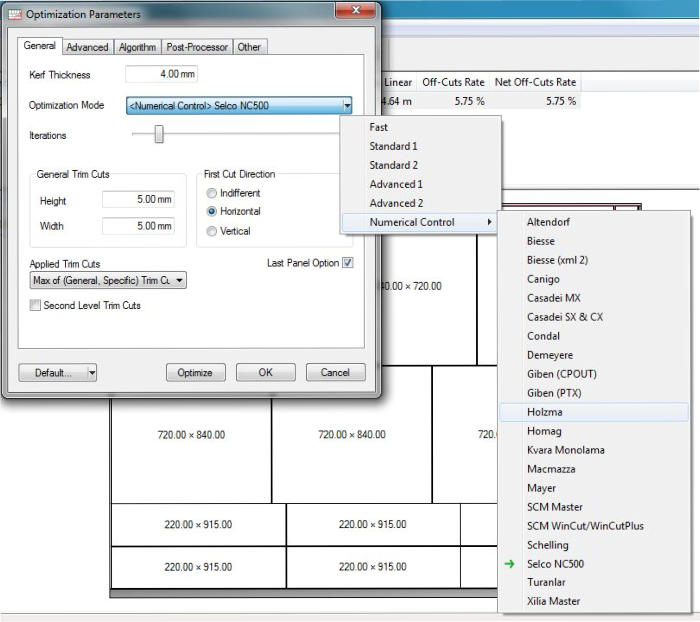Choose Holzma from the machine list
Viewport: 700px width, 622px height.
coord(547,412)
